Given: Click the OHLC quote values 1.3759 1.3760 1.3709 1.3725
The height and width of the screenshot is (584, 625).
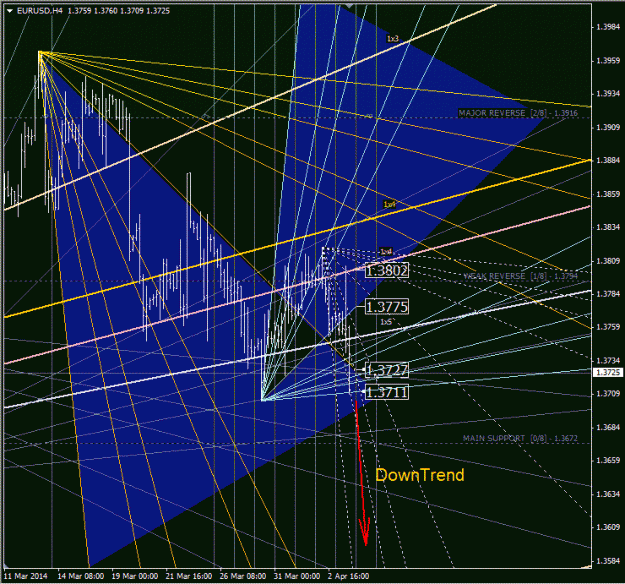Looking at the screenshot, I should pos(119,11).
